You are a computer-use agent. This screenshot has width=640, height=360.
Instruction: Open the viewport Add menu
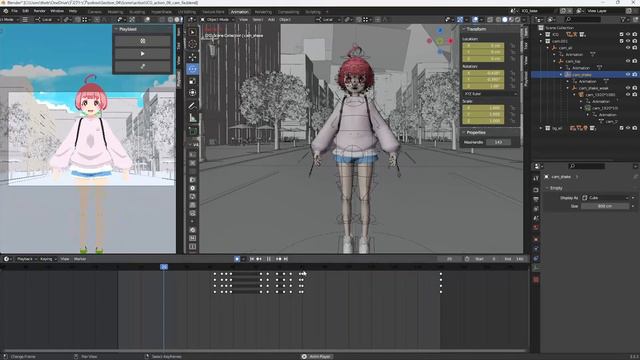[271, 19]
